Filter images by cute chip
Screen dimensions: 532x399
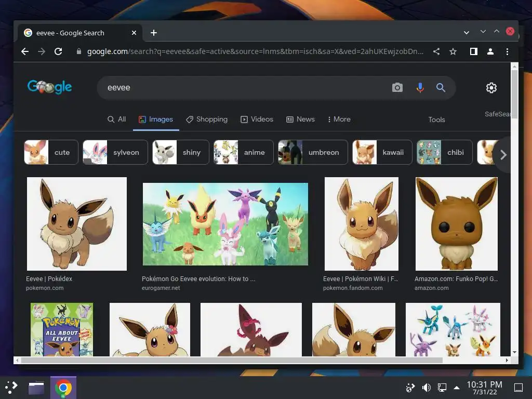coord(51,152)
